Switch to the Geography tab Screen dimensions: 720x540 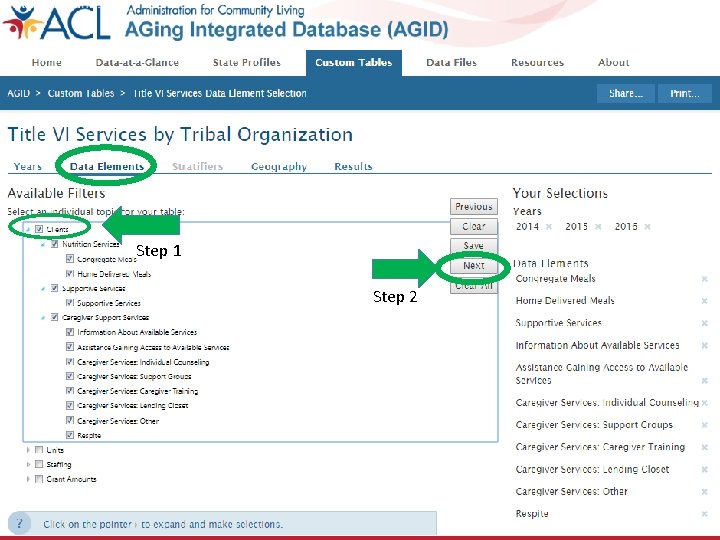tap(279, 166)
